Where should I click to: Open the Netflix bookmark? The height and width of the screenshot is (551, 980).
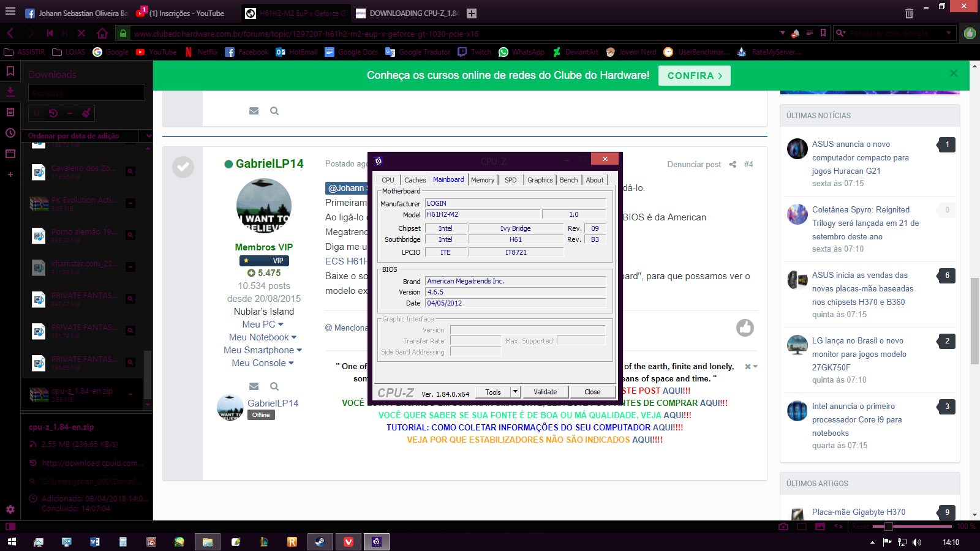202,52
